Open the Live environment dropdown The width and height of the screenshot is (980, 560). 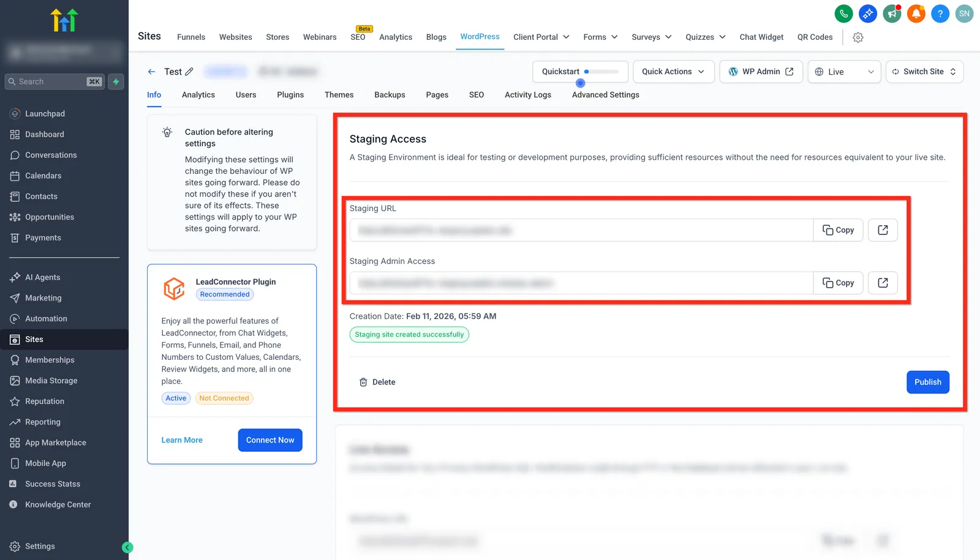(844, 72)
